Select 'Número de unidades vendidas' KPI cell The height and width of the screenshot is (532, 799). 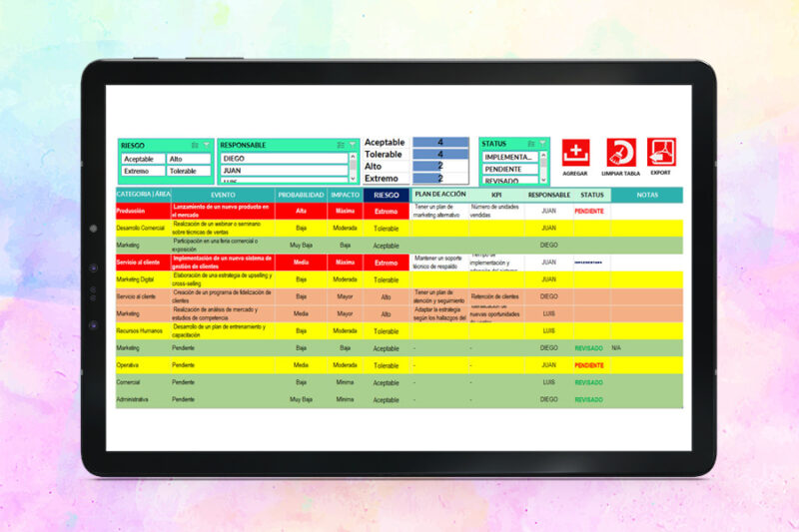point(496,211)
